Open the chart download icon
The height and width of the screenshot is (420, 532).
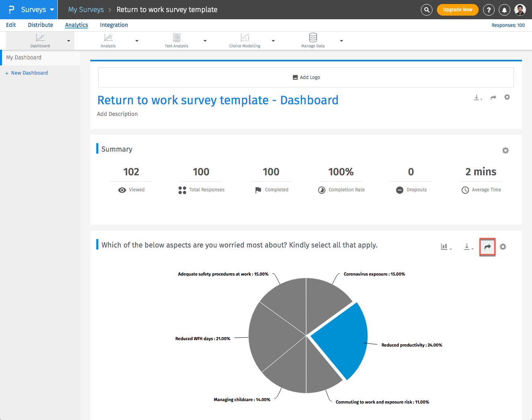pyautogui.click(x=467, y=247)
